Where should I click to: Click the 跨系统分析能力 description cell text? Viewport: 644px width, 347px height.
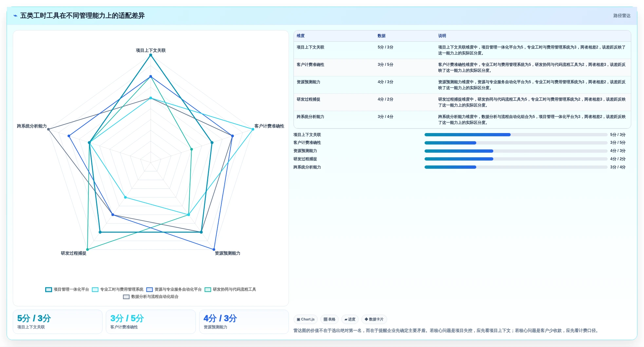click(x=532, y=120)
